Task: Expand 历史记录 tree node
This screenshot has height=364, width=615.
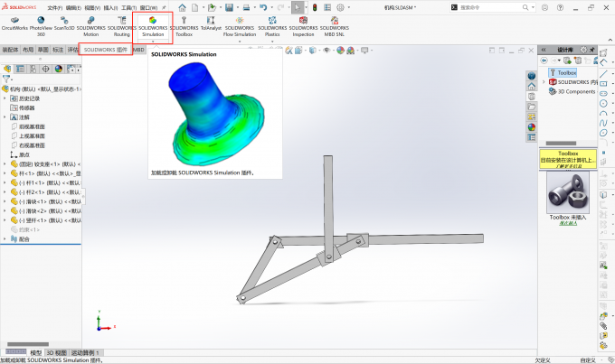Action: coord(5,98)
